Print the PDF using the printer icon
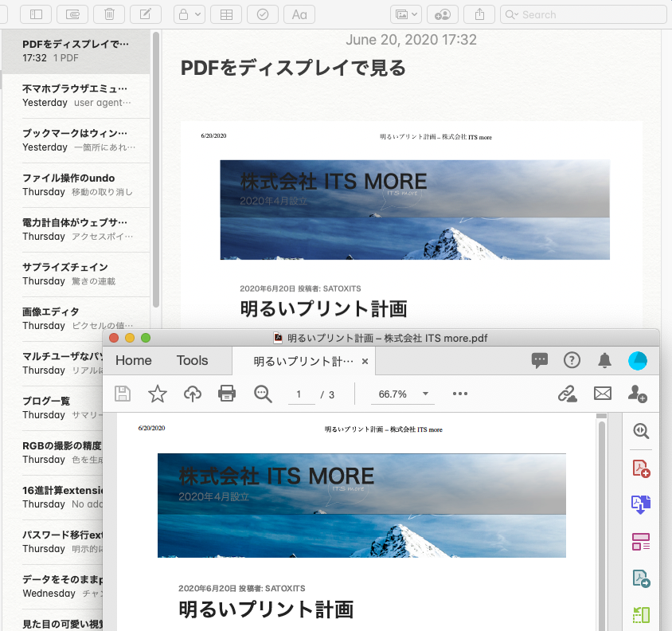The height and width of the screenshot is (631, 672). point(227,394)
